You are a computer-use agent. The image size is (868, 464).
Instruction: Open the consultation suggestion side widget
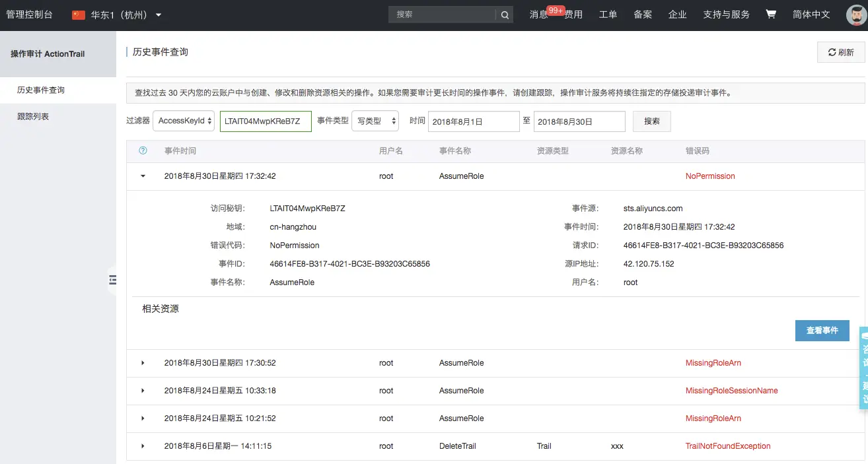click(864, 367)
